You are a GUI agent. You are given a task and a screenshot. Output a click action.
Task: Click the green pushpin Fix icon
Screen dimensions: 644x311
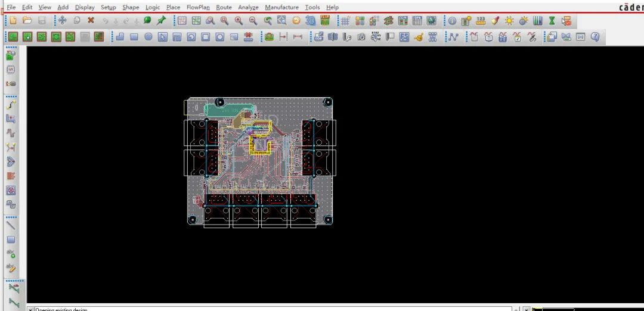162,20
